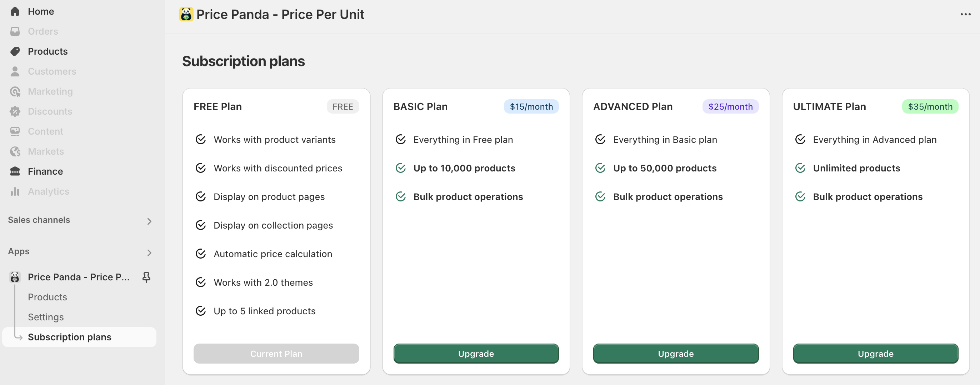Screen dimensions: 980x385
Task: Click checkmark beside Everything in Advanced plan
Action: 800,140
